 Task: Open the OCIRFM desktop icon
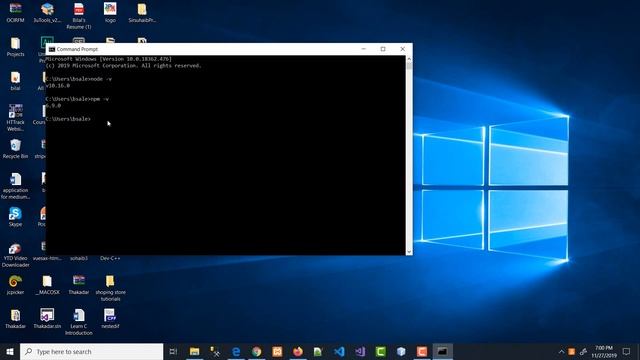[x=16, y=12]
